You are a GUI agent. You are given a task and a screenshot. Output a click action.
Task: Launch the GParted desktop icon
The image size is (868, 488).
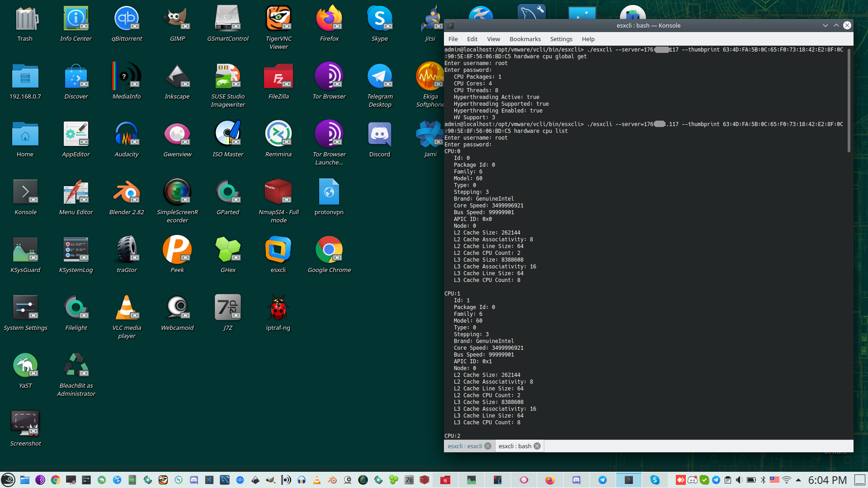pyautogui.click(x=228, y=192)
